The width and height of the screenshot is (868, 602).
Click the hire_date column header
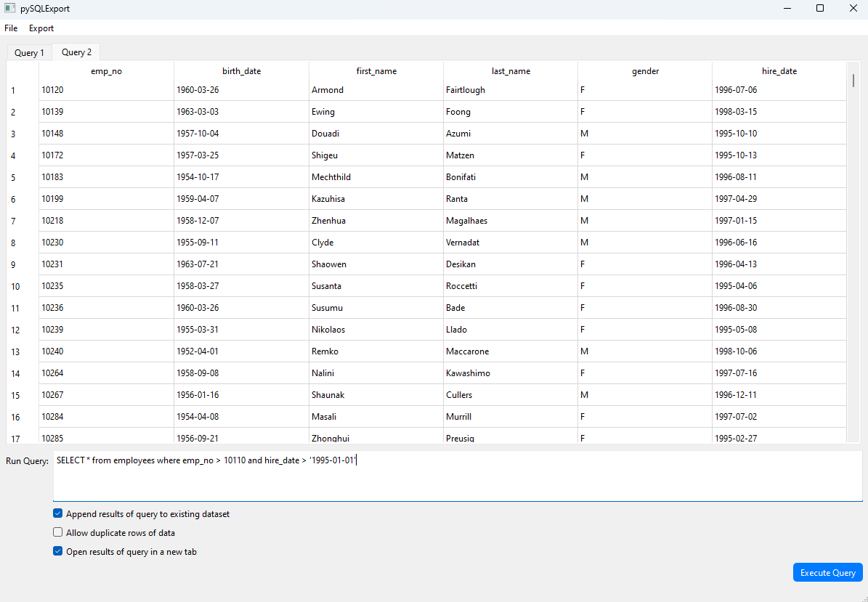(x=779, y=71)
